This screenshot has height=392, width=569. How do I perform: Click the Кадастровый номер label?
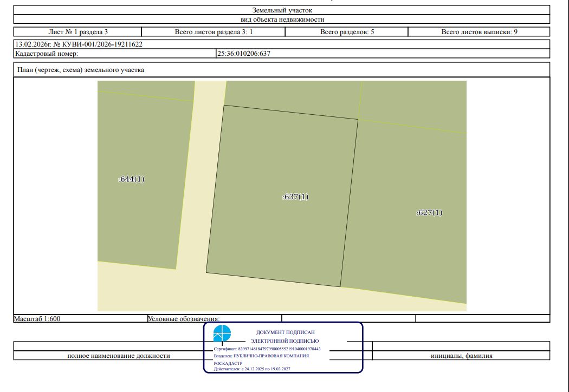pos(47,54)
